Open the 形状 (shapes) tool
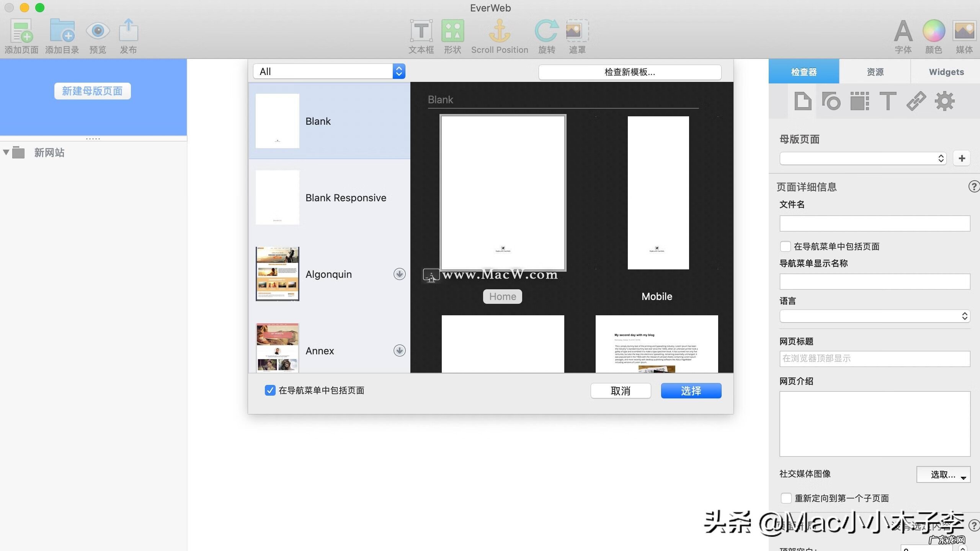This screenshot has width=980, height=551. 452,34
